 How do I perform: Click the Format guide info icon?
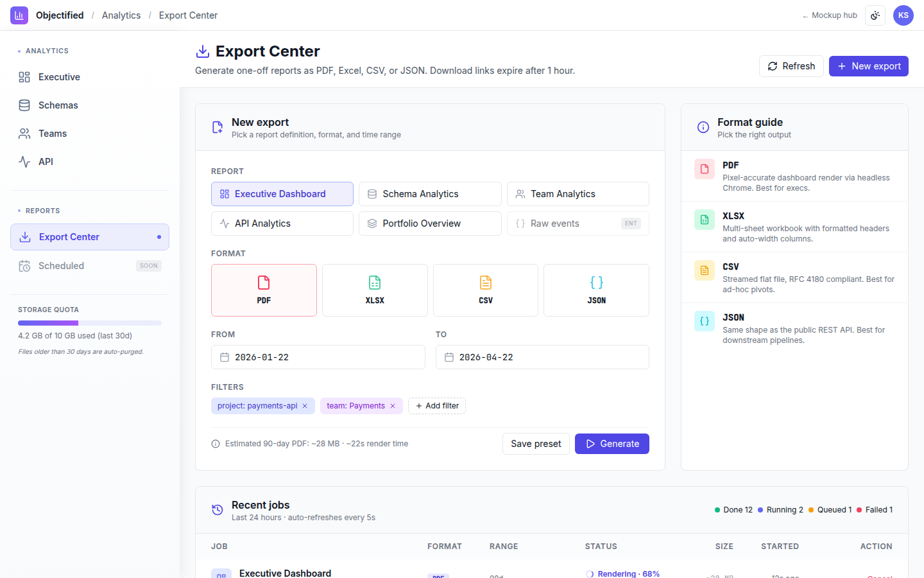(703, 127)
